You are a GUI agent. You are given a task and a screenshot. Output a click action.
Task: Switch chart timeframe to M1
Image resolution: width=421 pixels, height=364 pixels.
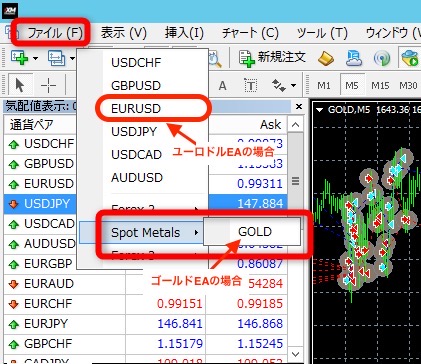pyautogui.click(x=324, y=86)
